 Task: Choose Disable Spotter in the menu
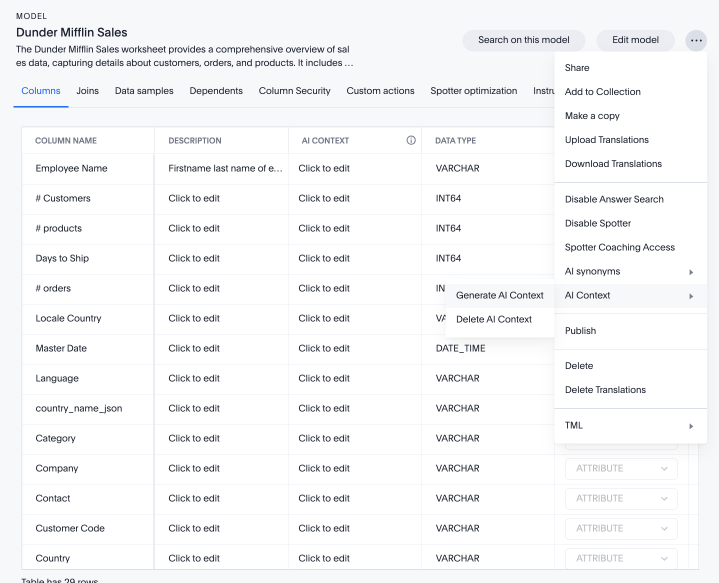(598, 224)
